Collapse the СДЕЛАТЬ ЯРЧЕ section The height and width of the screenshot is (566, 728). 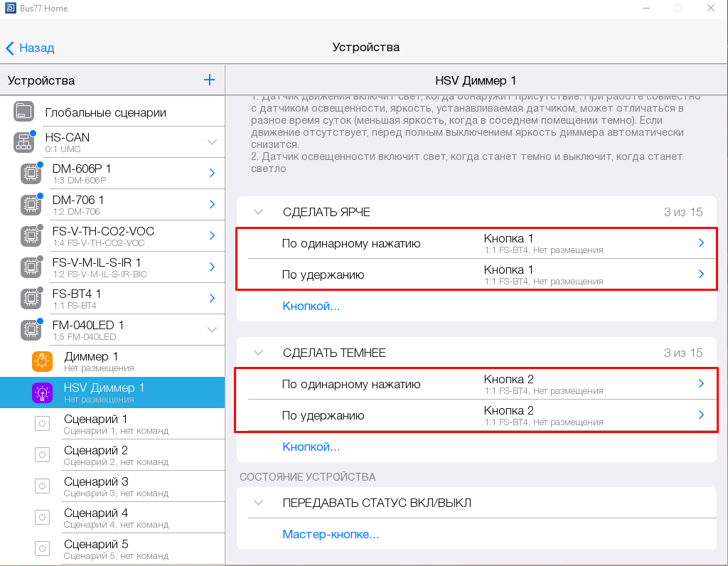258,212
